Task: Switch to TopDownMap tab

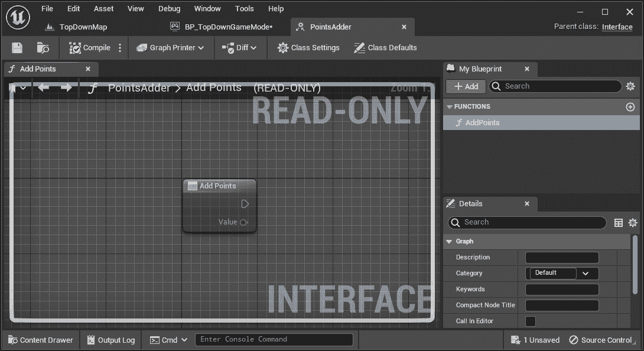Action: point(76,27)
